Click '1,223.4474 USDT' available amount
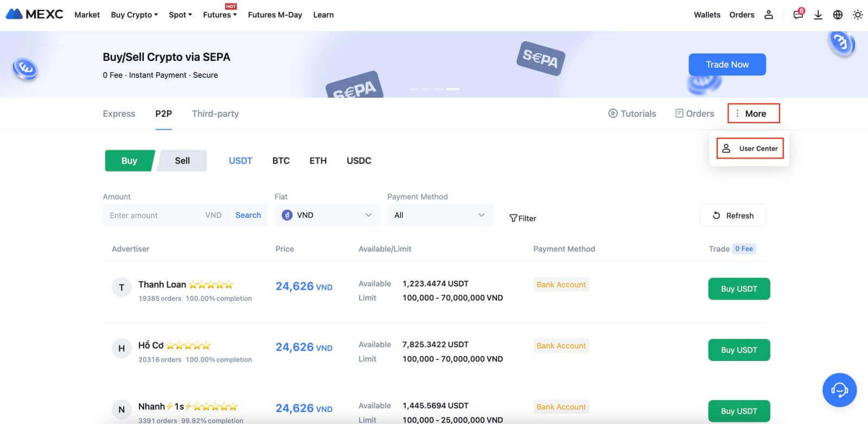868x424 pixels. pos(435,283)
